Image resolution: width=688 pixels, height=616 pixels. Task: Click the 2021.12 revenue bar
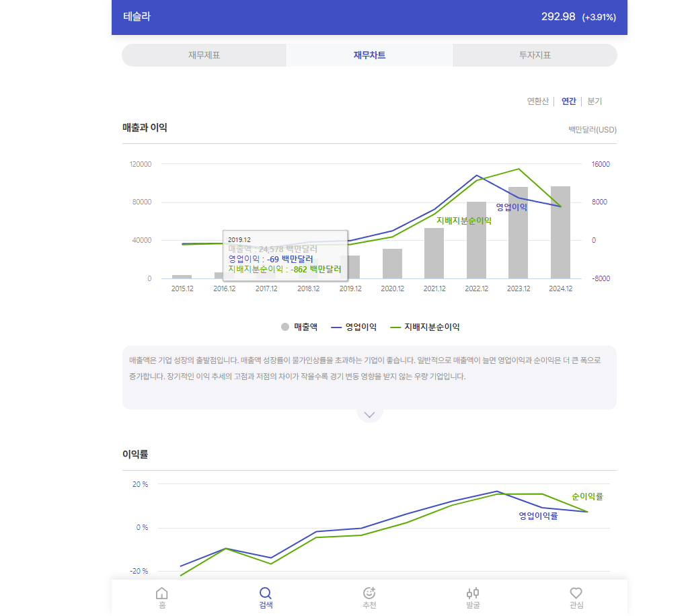(x=434, y=253)
